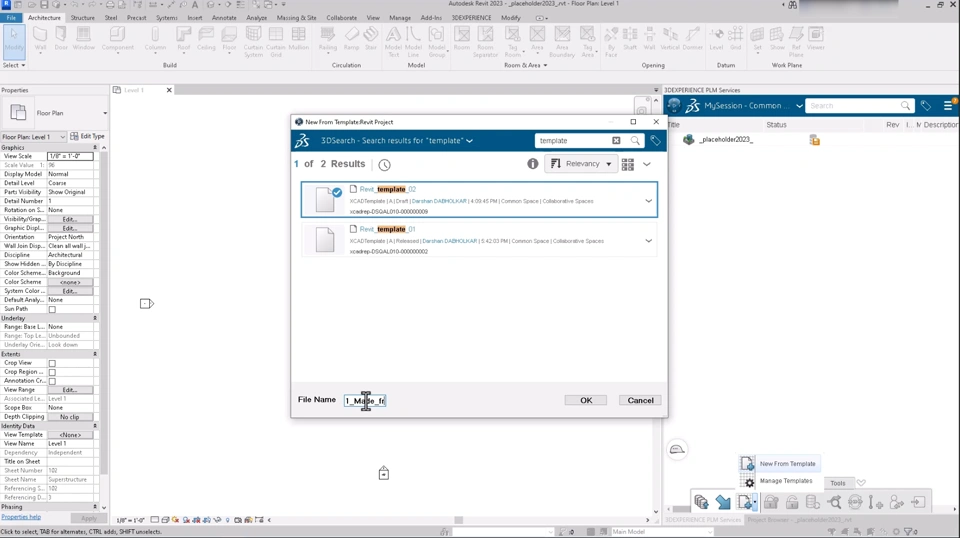Click the View Scale value field
The image size is (960, 538).
click(70, 156)
